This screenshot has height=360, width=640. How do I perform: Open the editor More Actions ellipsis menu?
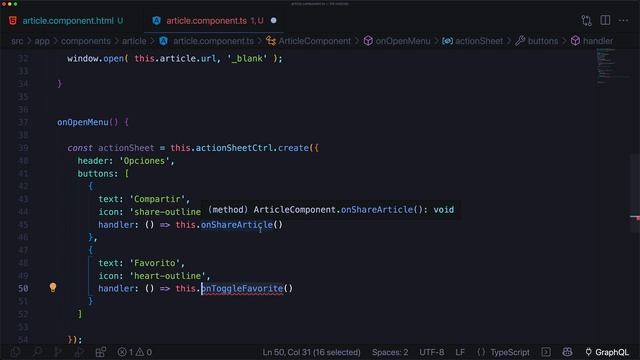coord(623,20)
